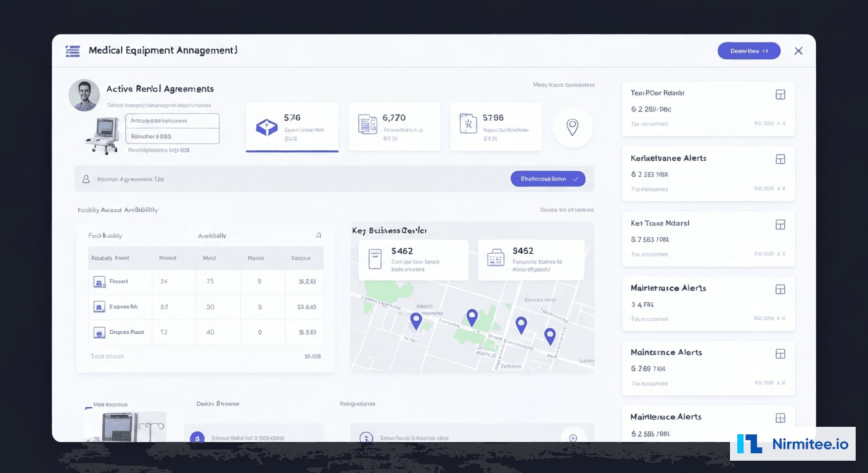Expand the Download dropdown in the top-right
The image size is (868, 473).
coord(749,51)
